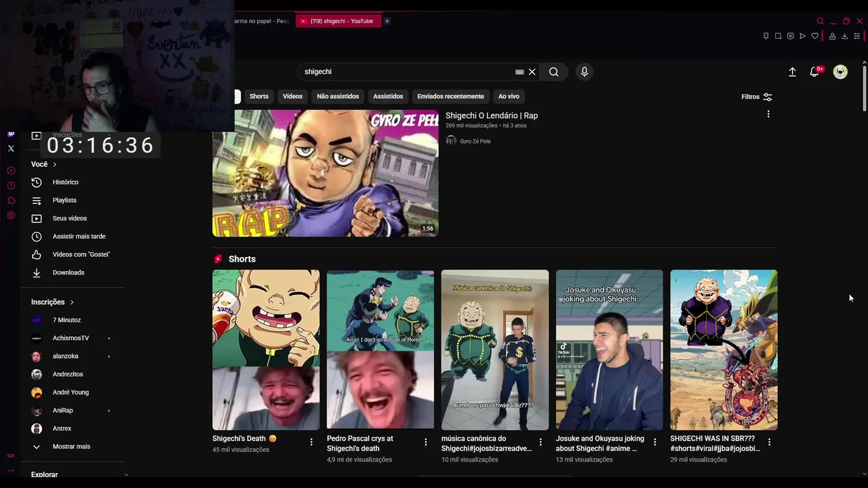Play the Shigechi's Death short thumbnail
The height and width of the screenshot is (488, 868).
pos(266,350)
